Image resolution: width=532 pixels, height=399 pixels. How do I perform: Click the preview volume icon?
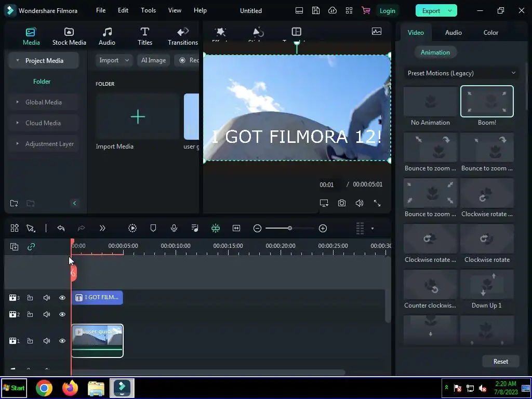(360, 203)
